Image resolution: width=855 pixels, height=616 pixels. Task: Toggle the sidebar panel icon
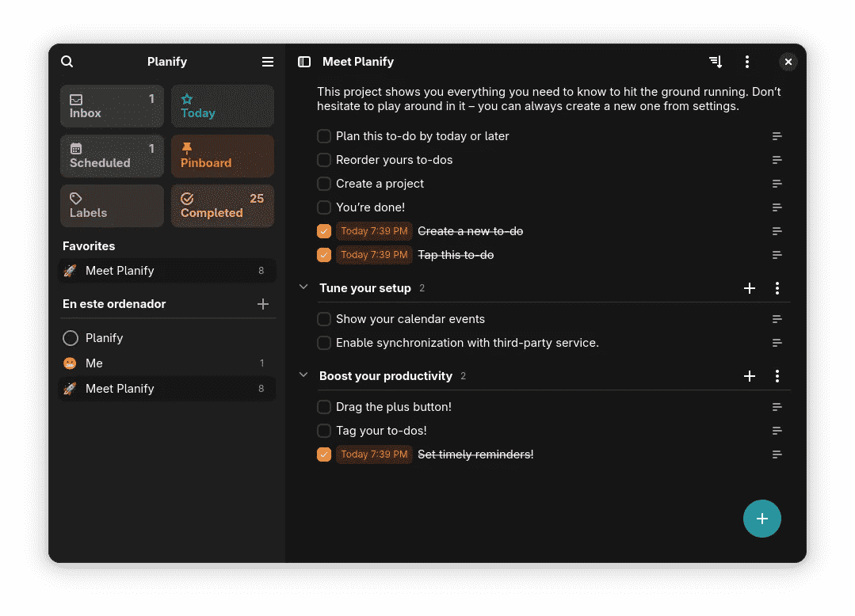304,62
